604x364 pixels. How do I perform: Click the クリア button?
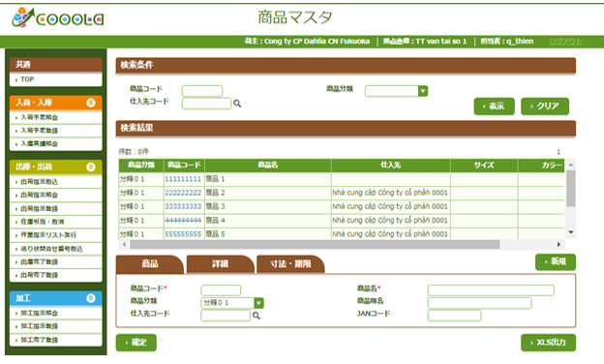pos(545,106)
